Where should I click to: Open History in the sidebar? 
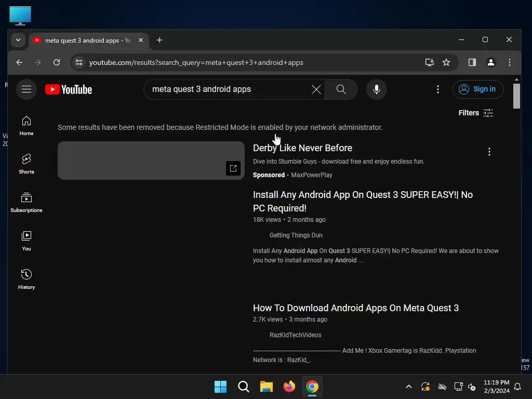[x=26, y=280]
